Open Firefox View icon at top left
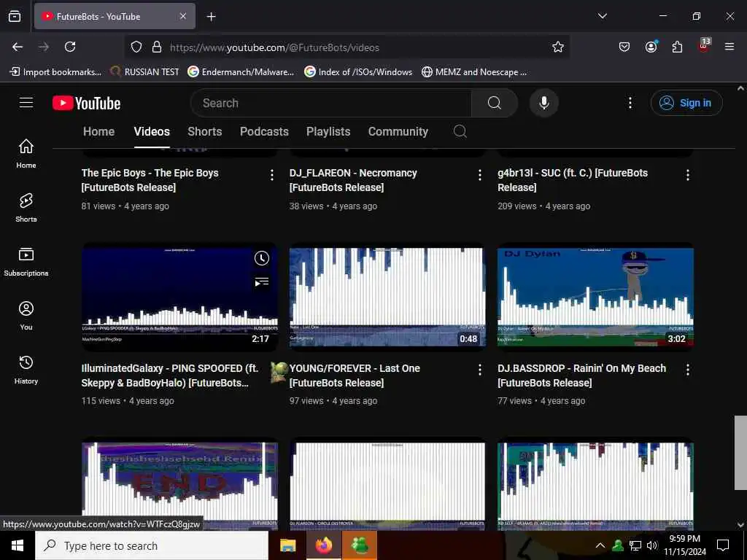Viewport: 747px width, 560px height. 15,16
